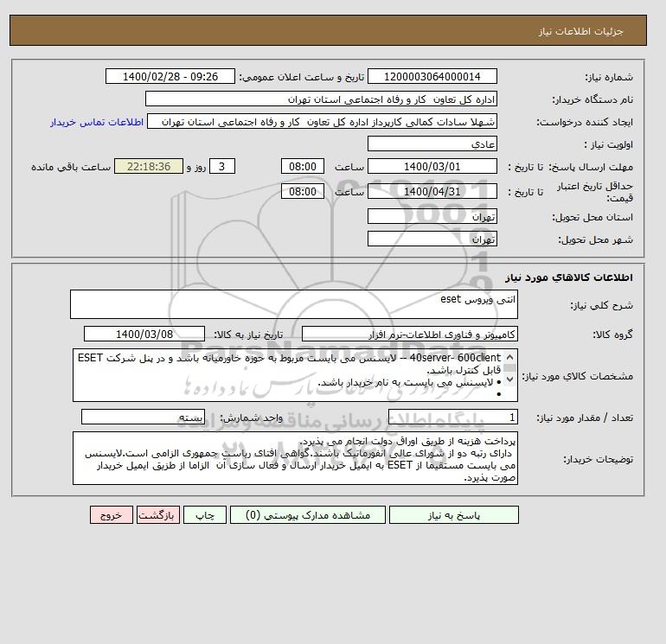Click the scroll-up arrow in specifications box

pyautogui.click(x=509, y=358)
